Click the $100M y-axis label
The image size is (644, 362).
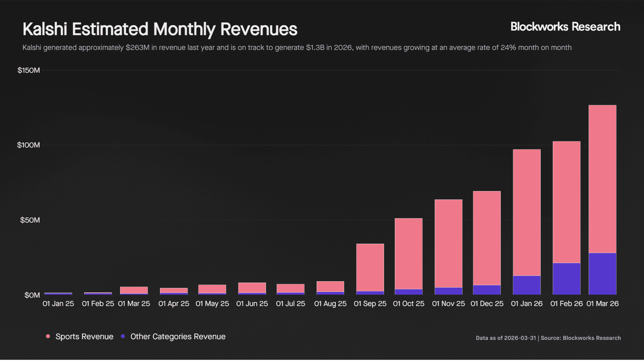(x=29, y=145)
